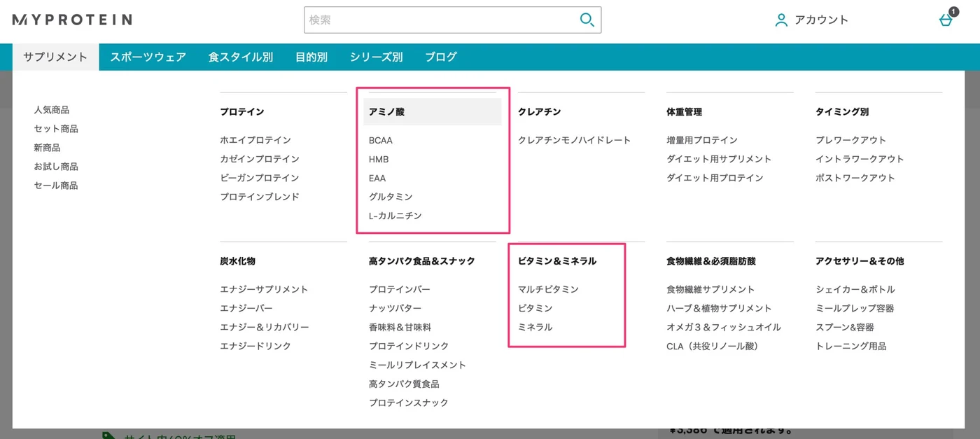Screen dimensions: 980x439
Task: Click the MYPROTEIN logo
Action: (72, 20)
